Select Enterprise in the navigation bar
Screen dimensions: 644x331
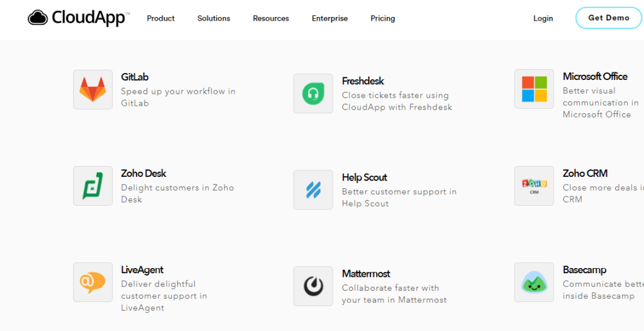[330, 18]
